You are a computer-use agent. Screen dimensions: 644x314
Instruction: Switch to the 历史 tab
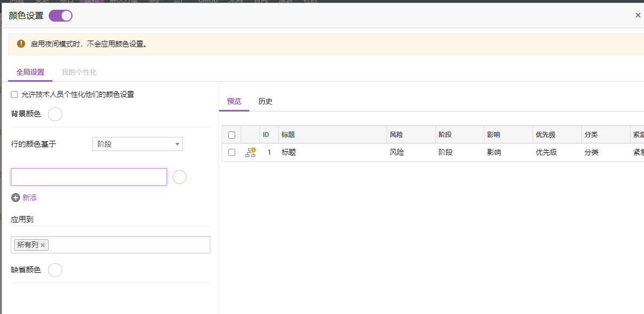tap(265, 102)
